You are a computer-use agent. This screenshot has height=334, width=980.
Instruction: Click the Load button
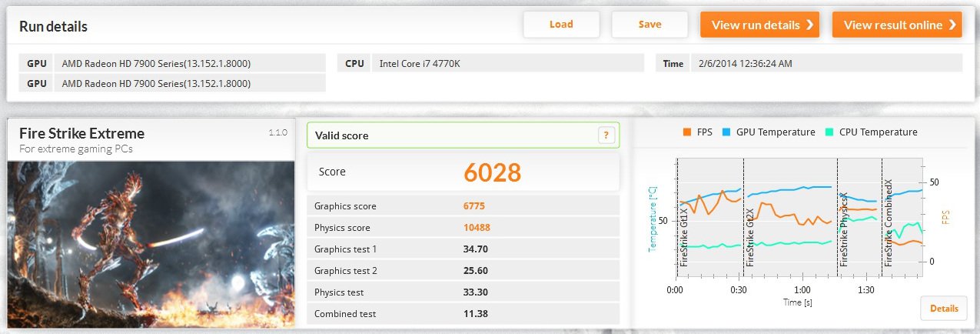coord(561,25)
